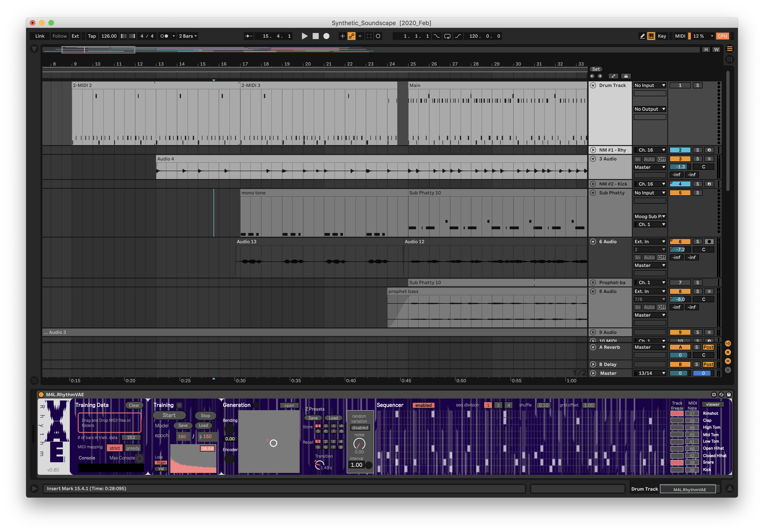Click the Record button in transport

(326, 36)
